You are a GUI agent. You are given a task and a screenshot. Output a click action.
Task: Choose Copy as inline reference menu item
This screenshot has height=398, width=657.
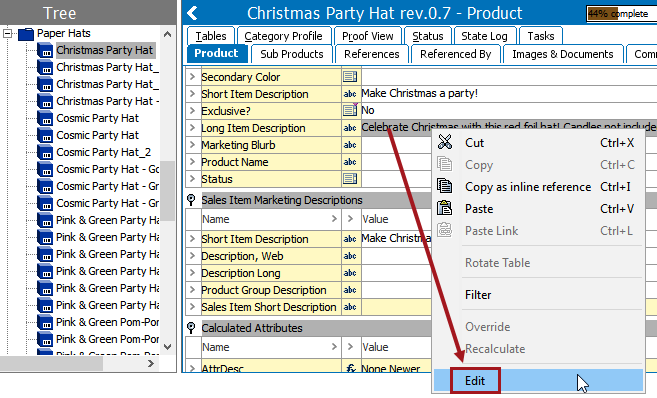tap(538, 187)
